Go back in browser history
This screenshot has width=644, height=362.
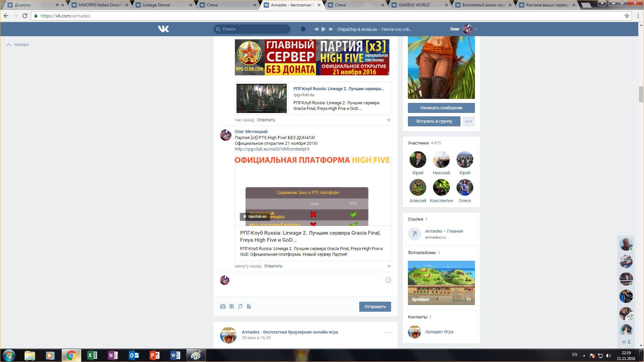[x=6, y=16]
